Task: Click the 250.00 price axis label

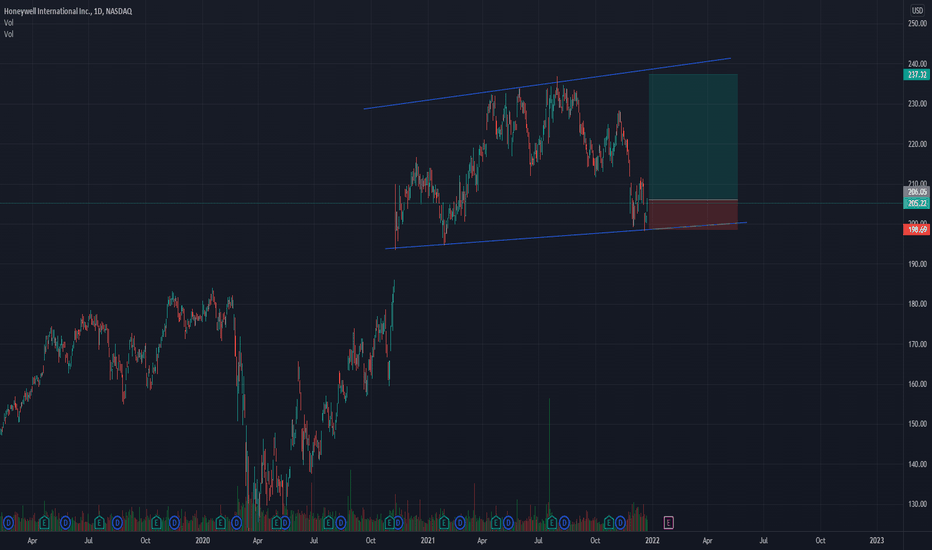Action: pyautogui.click(x=917, y=24)
